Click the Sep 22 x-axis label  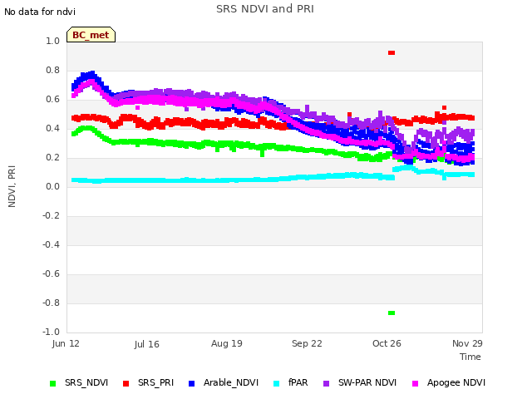(x=307, y=343)
